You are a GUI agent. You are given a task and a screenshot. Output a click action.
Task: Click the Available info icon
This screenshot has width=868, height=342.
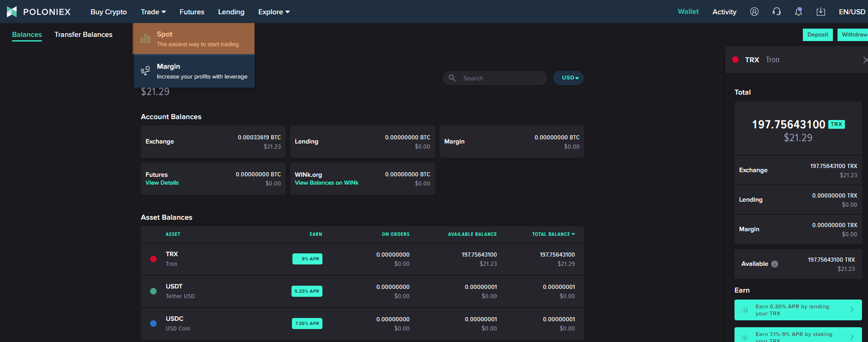775,264
